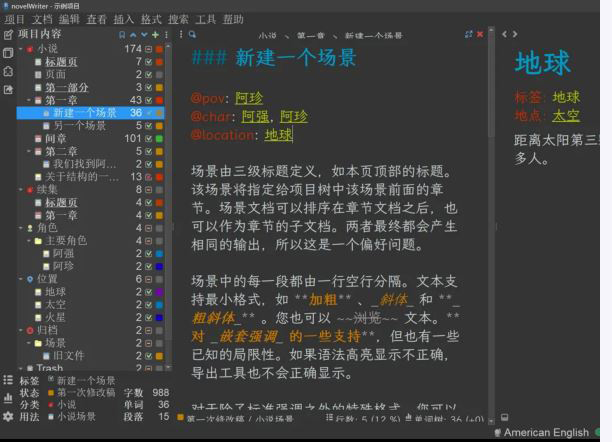Click the 位置 location pin icon
612x442 pixels.
click(x=30, y=279)
